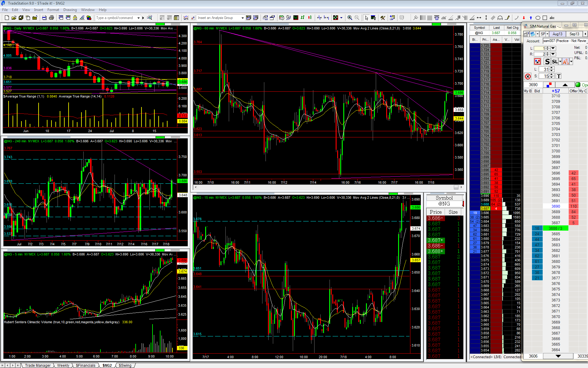The width and height of the screenshot is (588, 368).
Task: Click the Offer column header
Action: [573, 91]
